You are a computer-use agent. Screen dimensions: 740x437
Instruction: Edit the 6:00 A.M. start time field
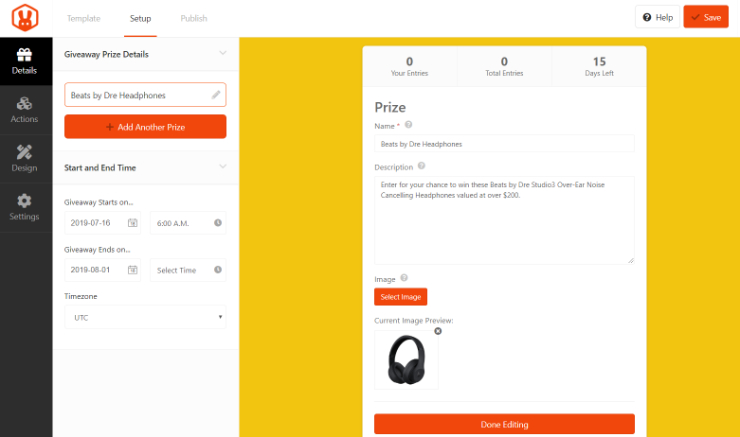click(x=188, y=223)
